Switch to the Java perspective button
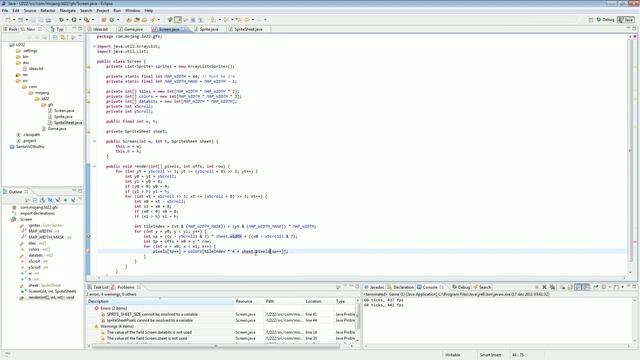Viewport: 640px width, 360px height. point(626,20)
